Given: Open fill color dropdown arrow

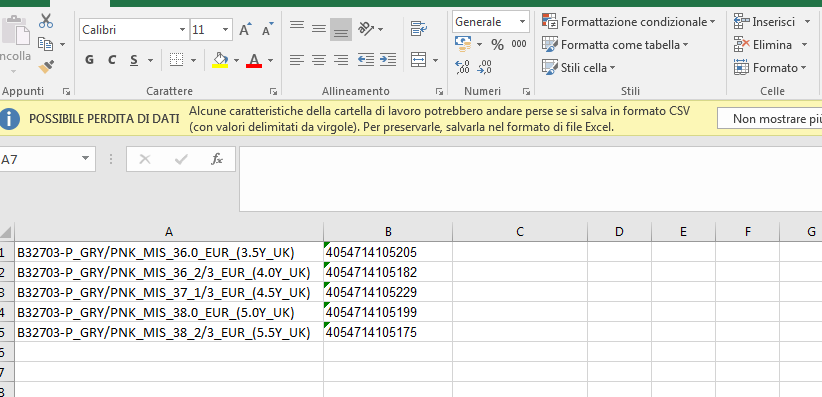Looking at the screenshot, I should pos(236,61).
